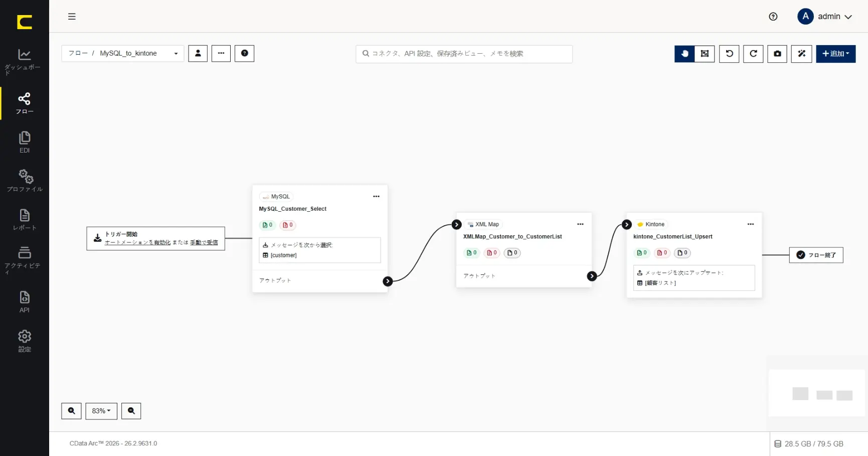Click the magic wand button
Screen dimensions: 868x456
pyautogui.click(x=801, y=54)
